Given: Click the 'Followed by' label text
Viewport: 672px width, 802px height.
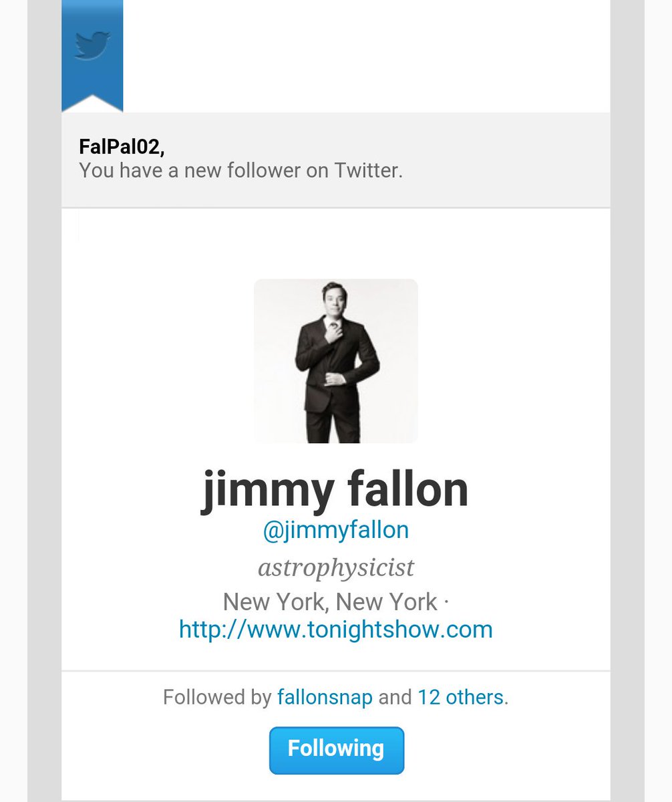Looking at the screenshot, I should tap(217, 698).
